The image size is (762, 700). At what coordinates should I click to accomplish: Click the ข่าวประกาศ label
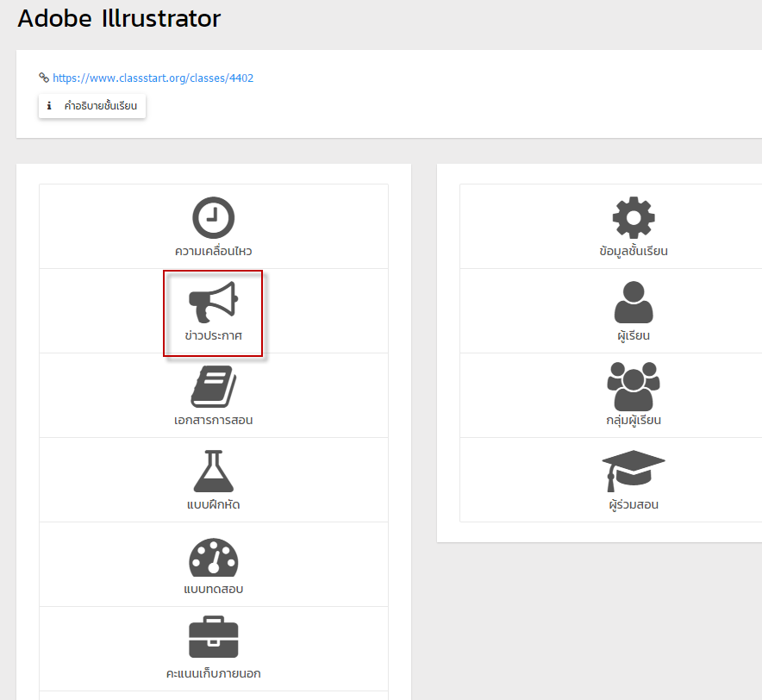click(x=213, y=335)
